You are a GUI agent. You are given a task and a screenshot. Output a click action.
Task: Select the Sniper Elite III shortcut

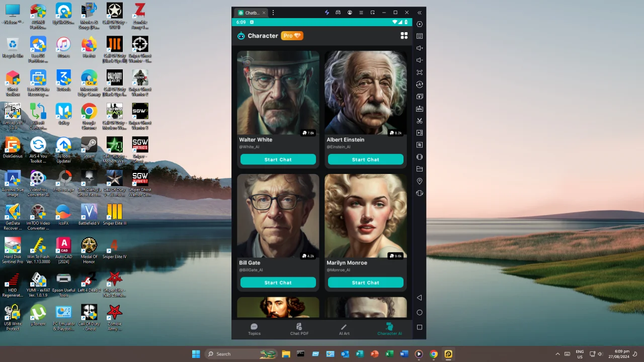click(x=114, y=215)
